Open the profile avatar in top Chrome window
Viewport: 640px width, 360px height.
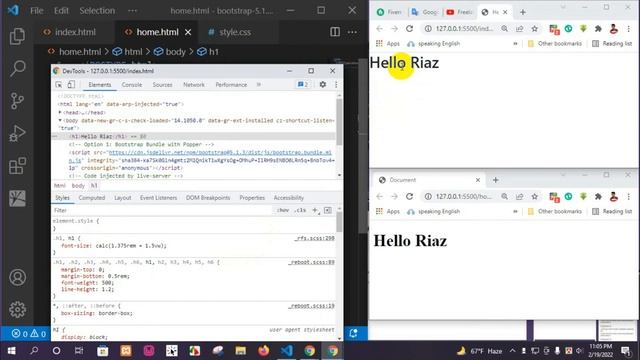(613, 29)
